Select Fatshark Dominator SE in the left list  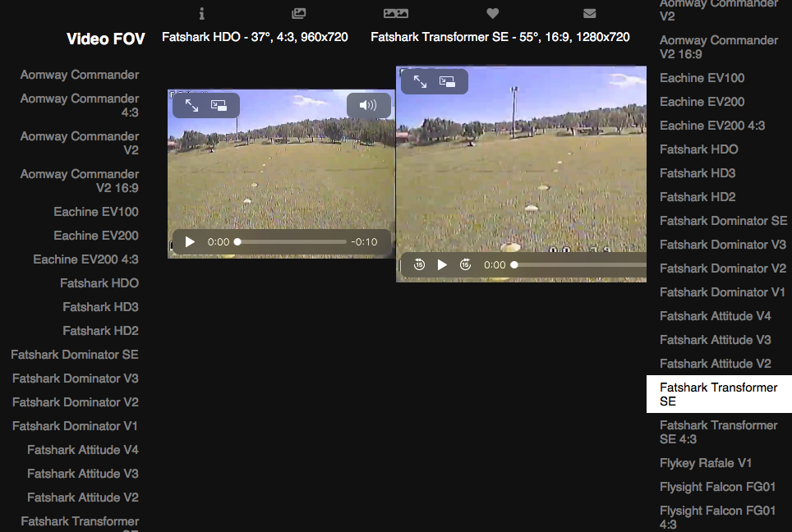(x=75, y=355)
